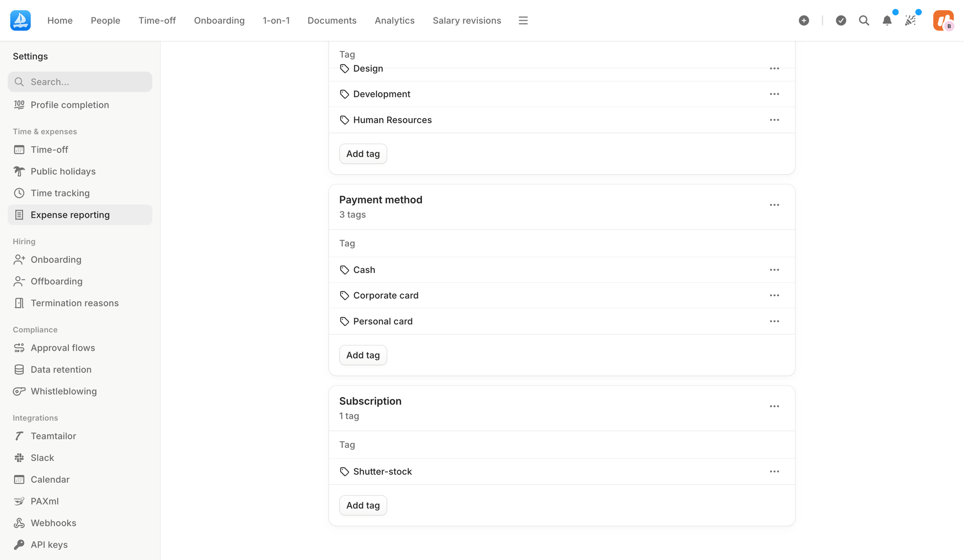This screenshot has height=560, width=964.
Task: Click the Design tag name
Action: tap(368, 69)
